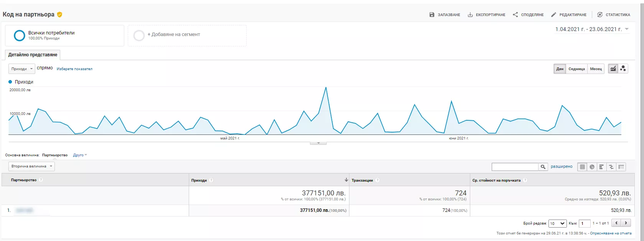Expand the date range picker
This screenshot has width=644, height=241.
point(592,29)
